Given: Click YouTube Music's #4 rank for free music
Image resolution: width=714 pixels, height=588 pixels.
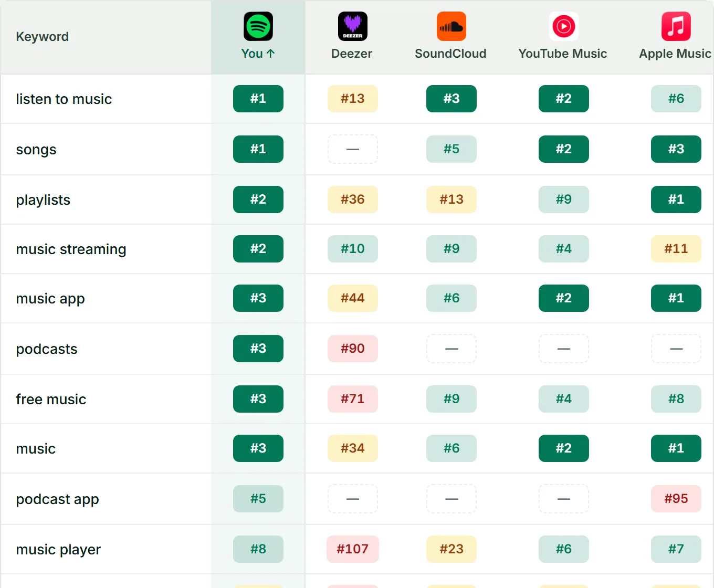Looking at the screenshot, I should tap(564, 399).
